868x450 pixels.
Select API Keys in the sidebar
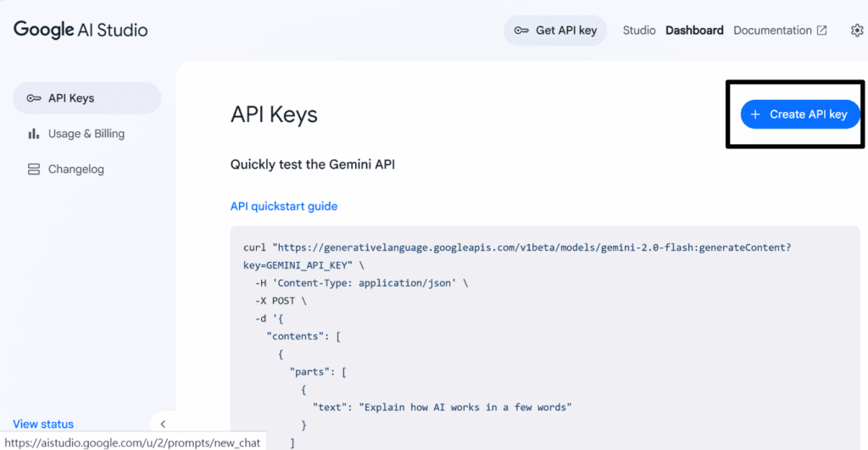tap(87, 98)
